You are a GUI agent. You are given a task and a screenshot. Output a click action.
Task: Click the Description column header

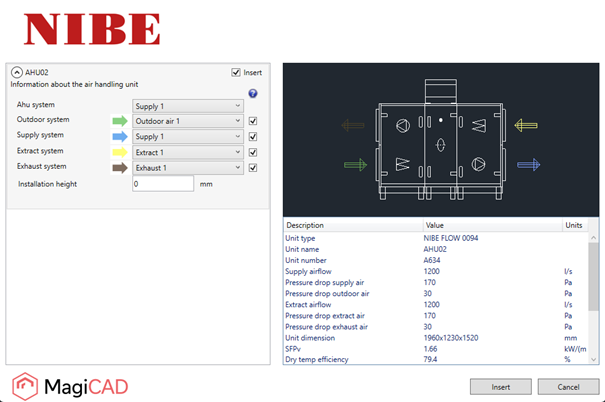click(x=353, y=225)
